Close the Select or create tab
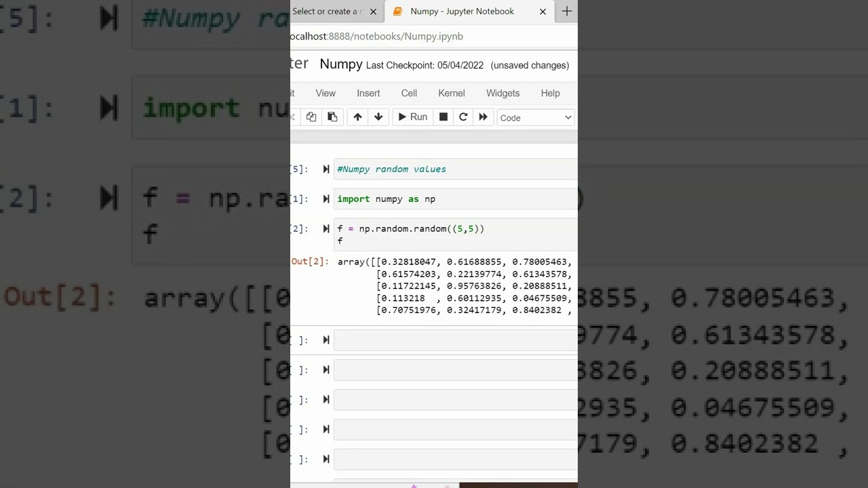The height and width of the screenshot is (488, 868). [373, 12]
